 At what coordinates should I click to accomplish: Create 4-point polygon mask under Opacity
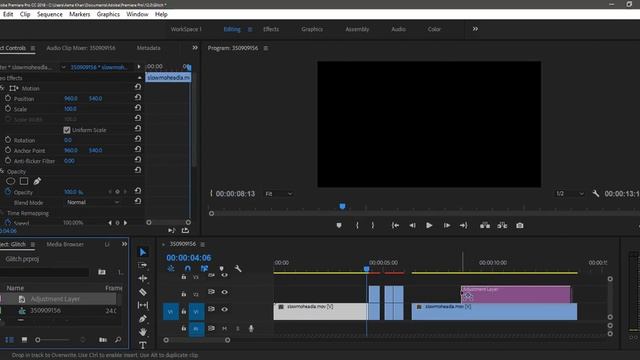point(24,181)
